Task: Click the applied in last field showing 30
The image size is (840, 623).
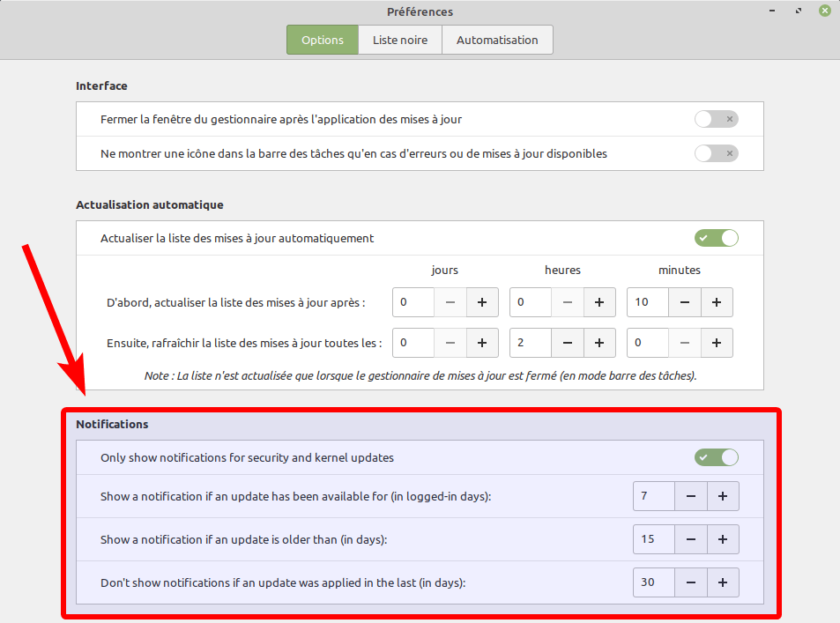Action: (654, 582)
